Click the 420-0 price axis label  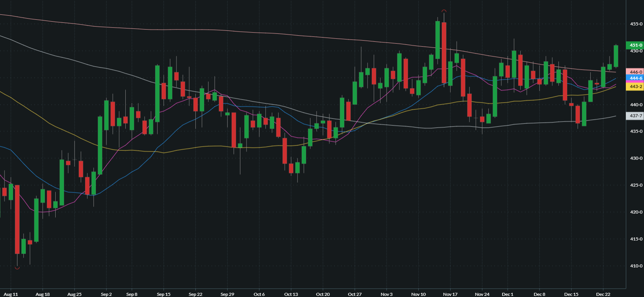click(x=636, y=212)
